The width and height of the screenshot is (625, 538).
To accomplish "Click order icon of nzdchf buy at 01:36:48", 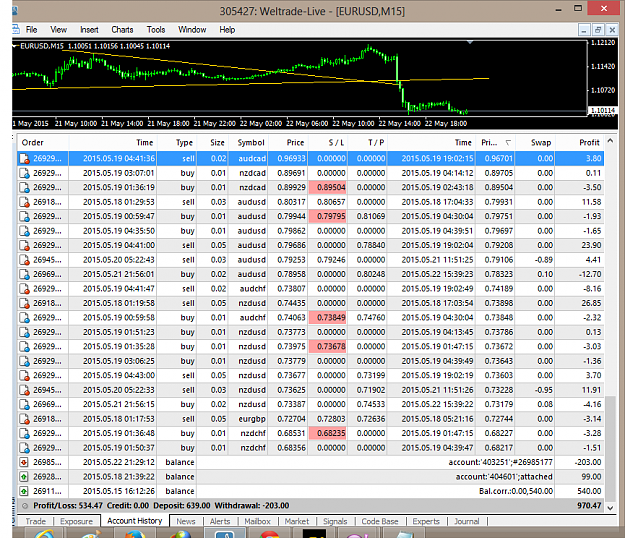I will pos(25,433).
